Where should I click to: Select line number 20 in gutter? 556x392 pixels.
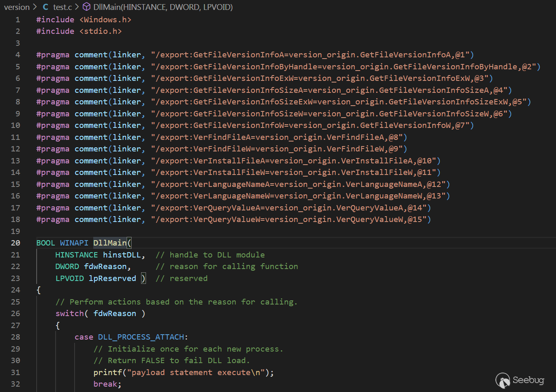click(x=16, y=243)
